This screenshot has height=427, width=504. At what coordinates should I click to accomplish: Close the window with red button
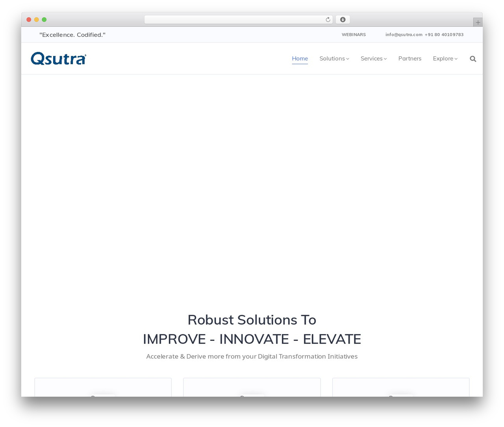[x=29, y=20]
